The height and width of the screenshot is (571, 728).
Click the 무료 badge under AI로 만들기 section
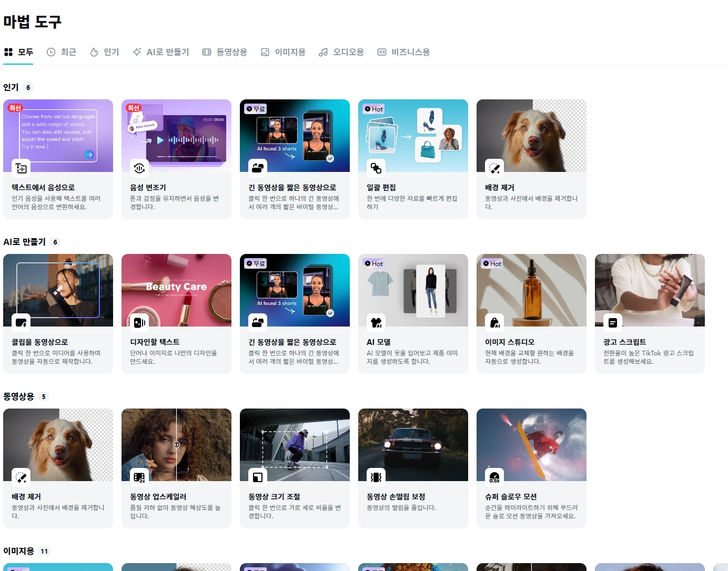256,263
